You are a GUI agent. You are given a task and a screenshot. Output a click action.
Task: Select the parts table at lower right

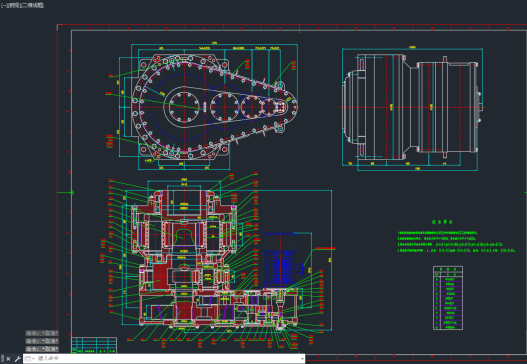pyautogui.click(x=448, y=298)
